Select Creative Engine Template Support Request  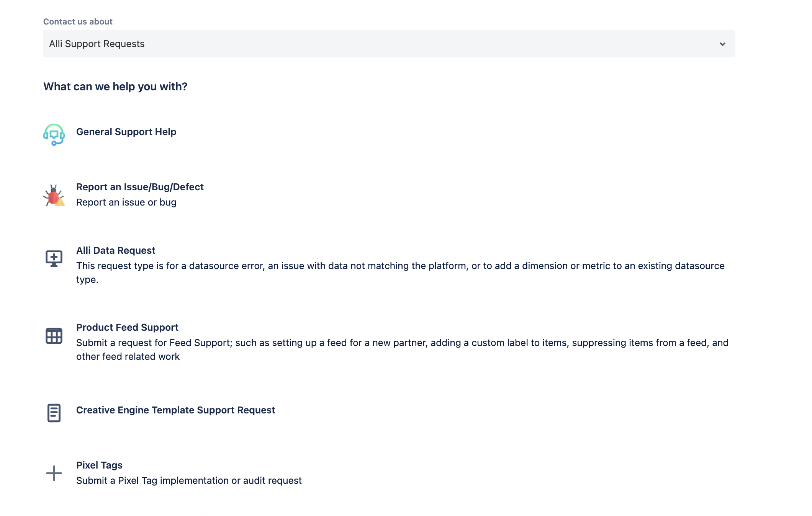(x=175, y=410)
